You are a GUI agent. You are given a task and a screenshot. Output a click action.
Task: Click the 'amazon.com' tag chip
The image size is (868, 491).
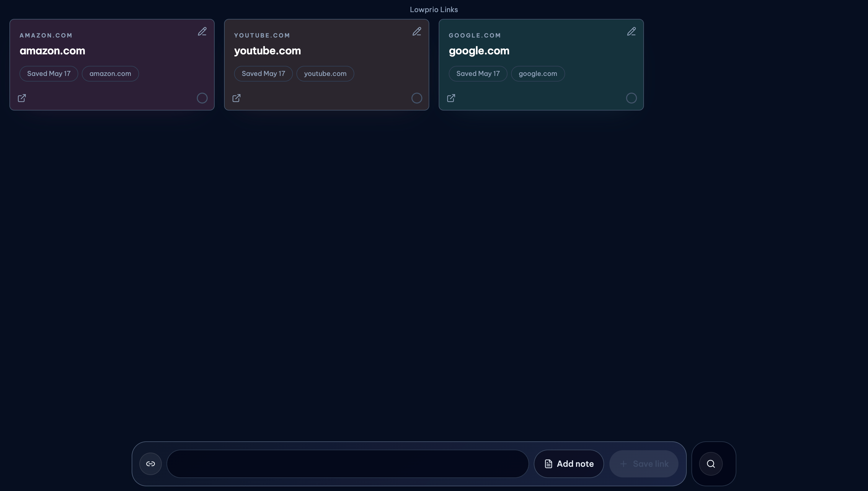pos(110,74)
